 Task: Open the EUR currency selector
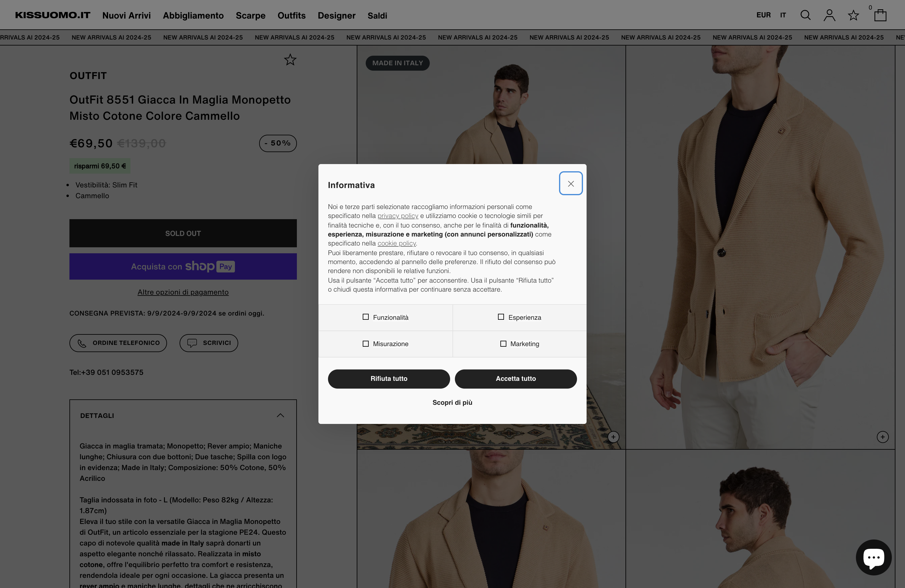pos(763,15)
